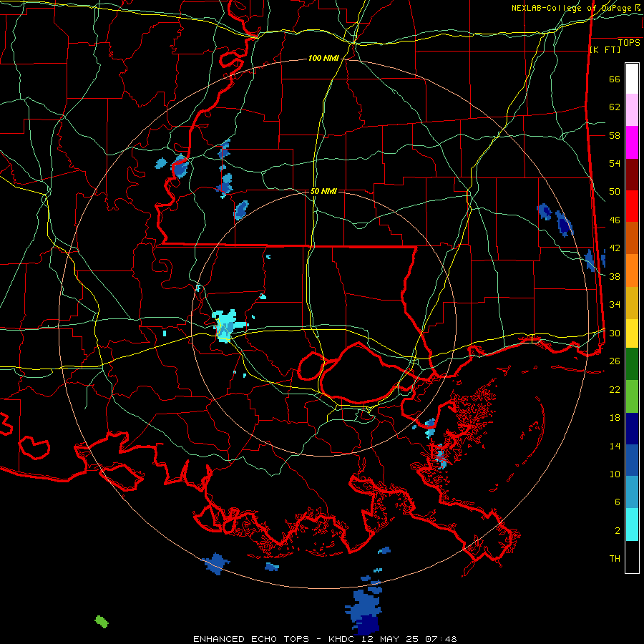The width and height of the screenshot is (644, 644).
Task: Click the legend value 6
Action: point(618,502)
